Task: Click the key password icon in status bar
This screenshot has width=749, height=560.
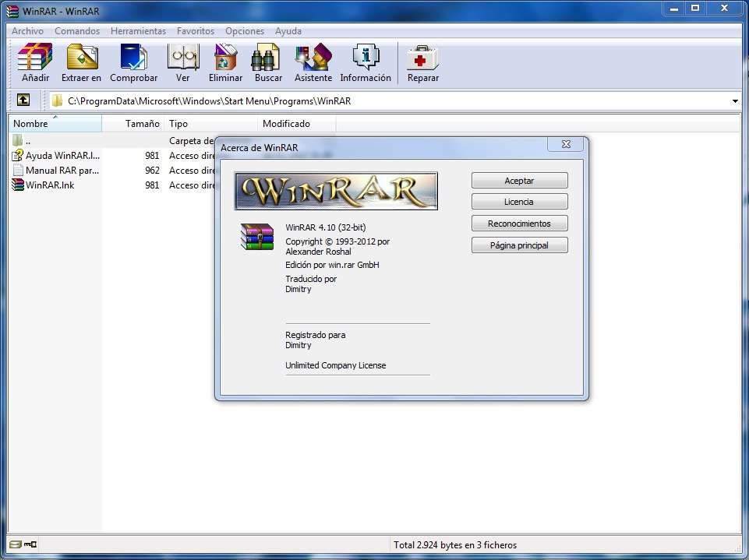Action: coord(30,544)
